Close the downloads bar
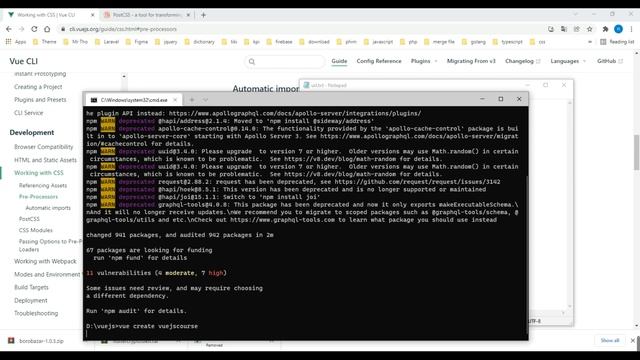The width and height of the screenshot is (640, 360). pyautogui.click(x=633, y=340)
